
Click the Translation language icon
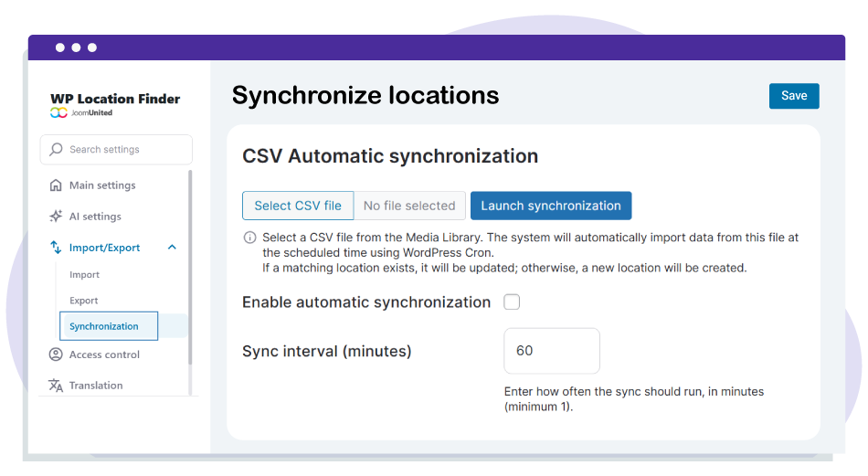(x=56, y=386)
